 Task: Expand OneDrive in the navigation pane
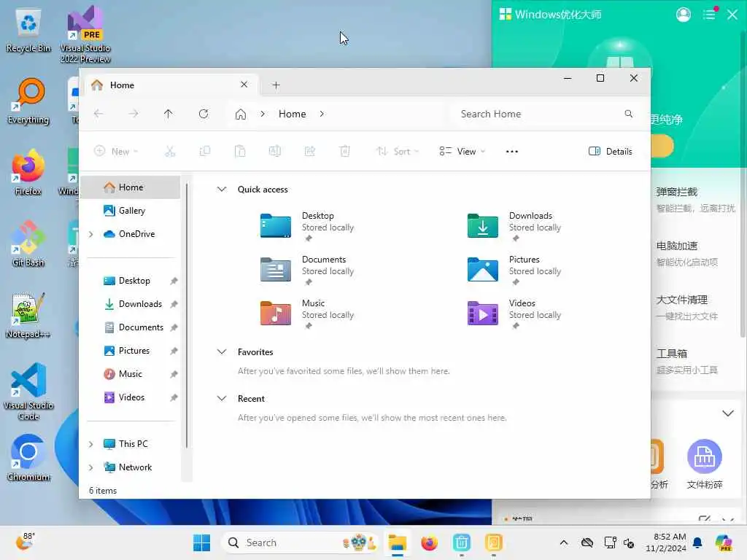[x=91, y=234]
